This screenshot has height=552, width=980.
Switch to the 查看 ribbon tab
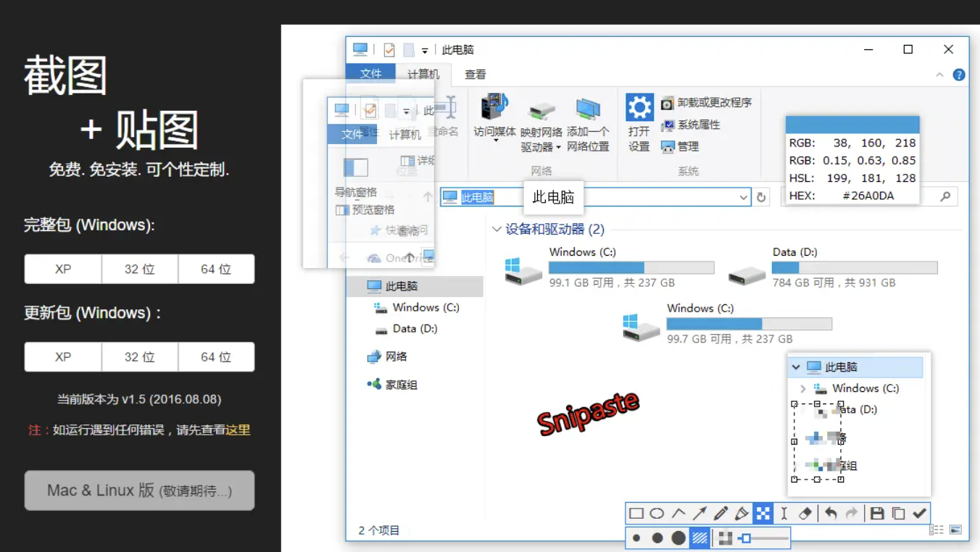tap(476, 74)
